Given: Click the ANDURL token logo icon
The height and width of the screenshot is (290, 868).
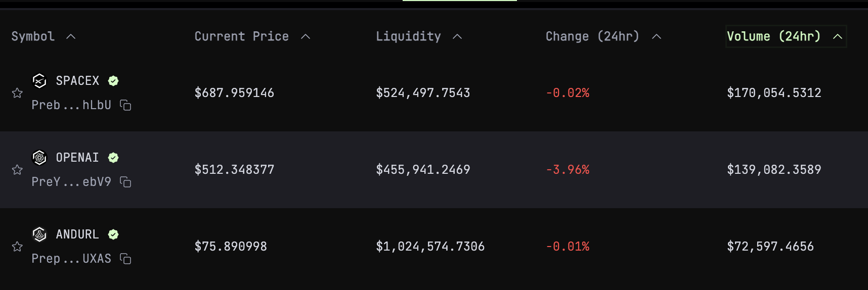Looking at the screenshot, I should 39,234.
